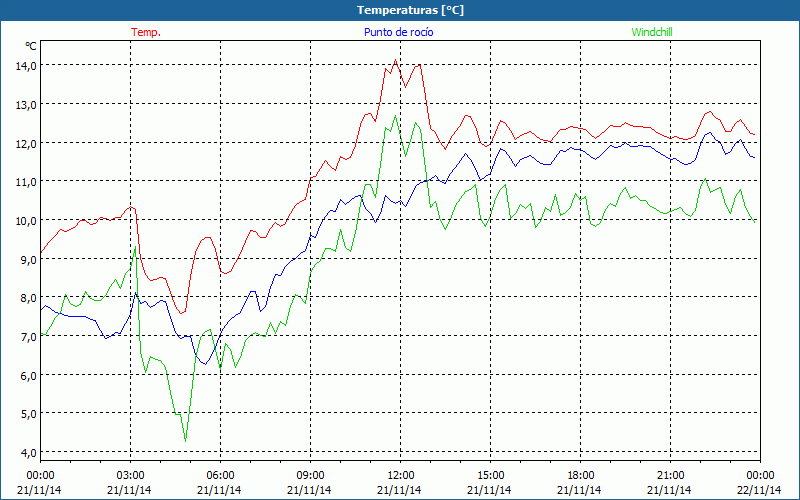Click the '18:00' time axis label
The height and width of the screenshot is (500, 800).
(x=581, y=476)
